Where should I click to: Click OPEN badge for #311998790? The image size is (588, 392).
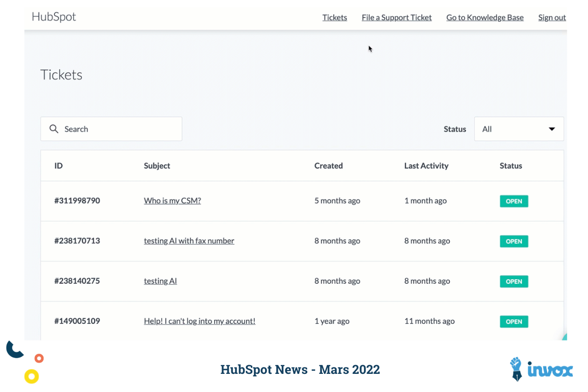[514, 201]
